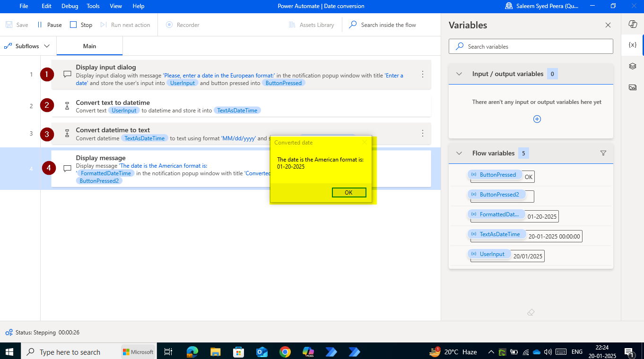
Task: Click UserInput value 20/01/2025
Action: tap(529, 256)
